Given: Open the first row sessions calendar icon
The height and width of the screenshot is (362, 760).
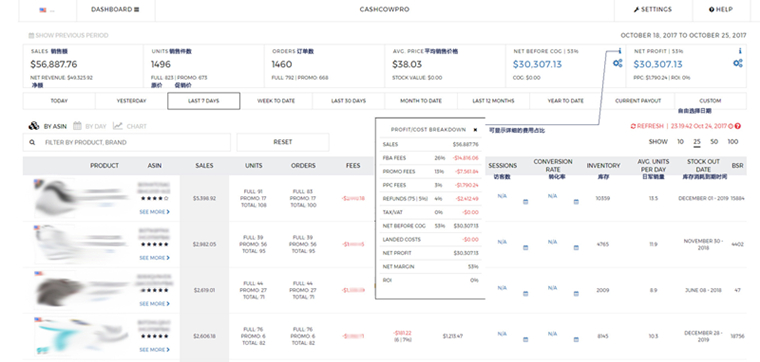Looking at the screenshot, I should pos(525,202).
